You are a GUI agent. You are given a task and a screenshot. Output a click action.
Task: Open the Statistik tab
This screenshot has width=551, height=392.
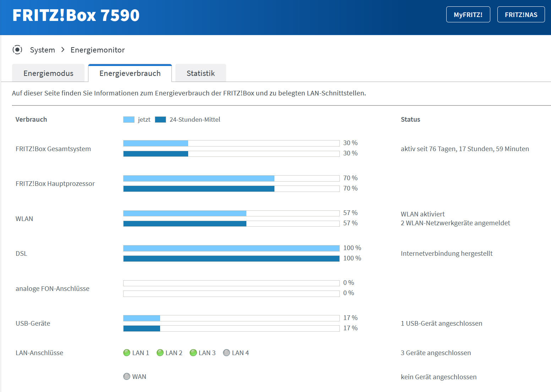201,73
